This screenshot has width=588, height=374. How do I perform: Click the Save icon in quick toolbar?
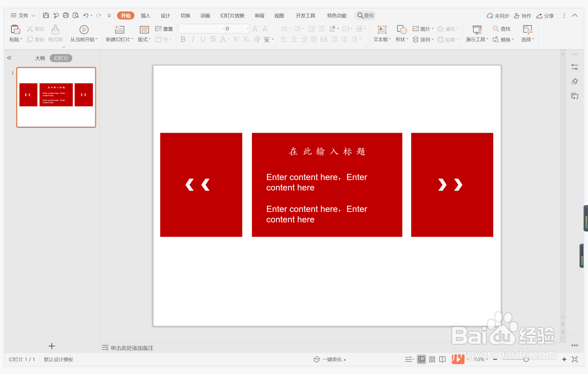tap(46, 15)
